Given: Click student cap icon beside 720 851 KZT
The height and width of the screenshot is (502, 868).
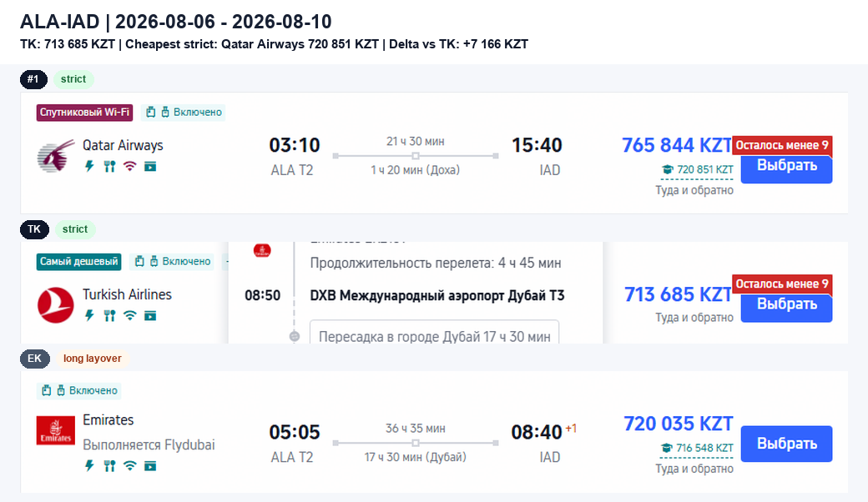Looking at the screenshot, I should tap(668, 170).
